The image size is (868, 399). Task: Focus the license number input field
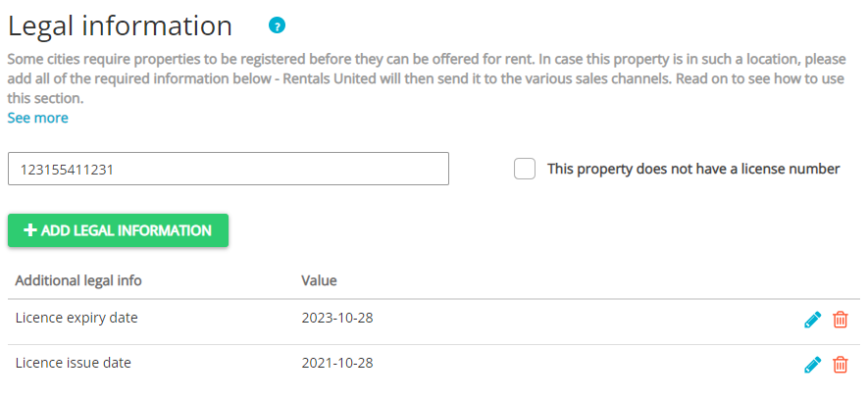[228, 169]
